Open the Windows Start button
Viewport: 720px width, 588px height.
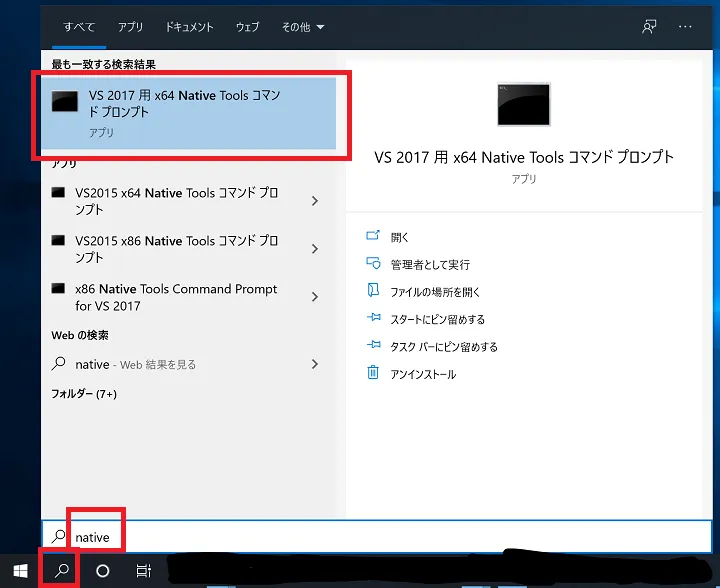(20, 571)
